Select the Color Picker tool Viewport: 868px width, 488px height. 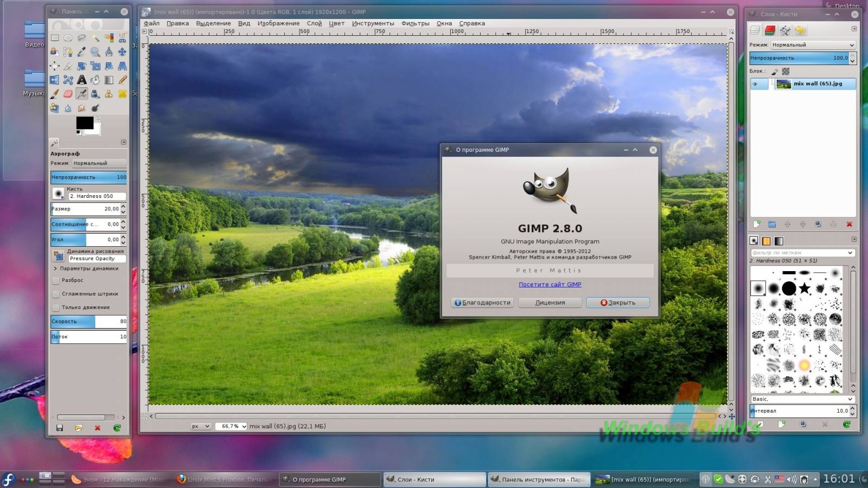(81, 52)
